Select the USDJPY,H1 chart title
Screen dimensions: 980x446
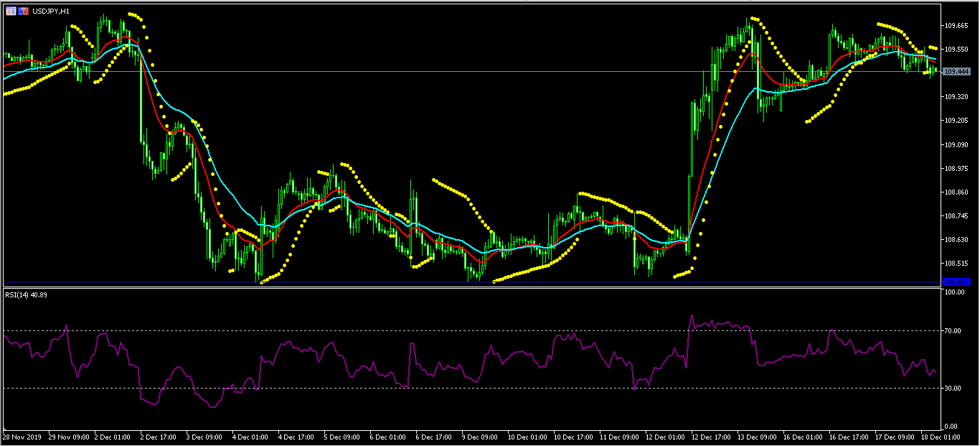coord(51,11)
